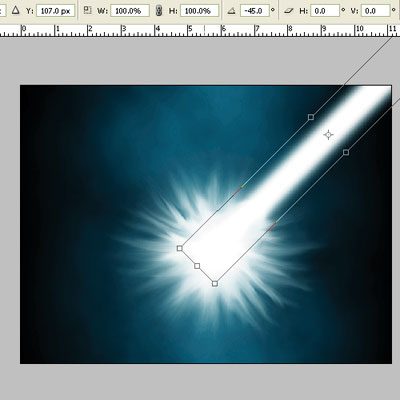
Task: Click the scale icon before the W field
Action: 87,10
